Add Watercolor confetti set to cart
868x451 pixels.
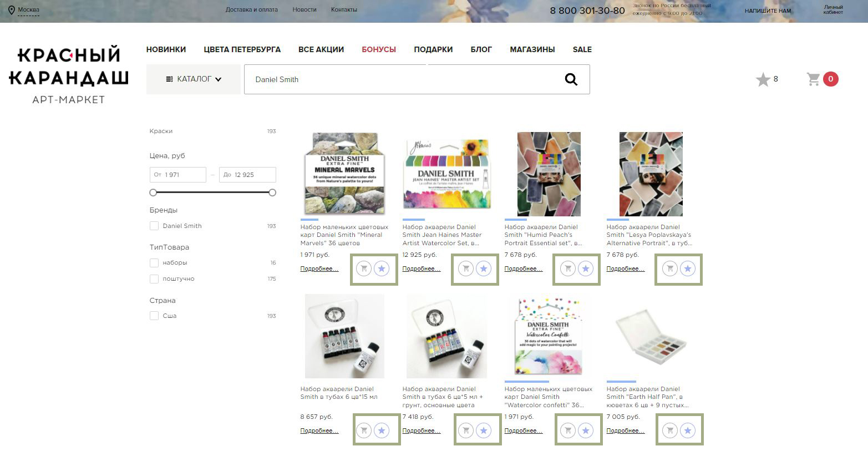(568, 430)
